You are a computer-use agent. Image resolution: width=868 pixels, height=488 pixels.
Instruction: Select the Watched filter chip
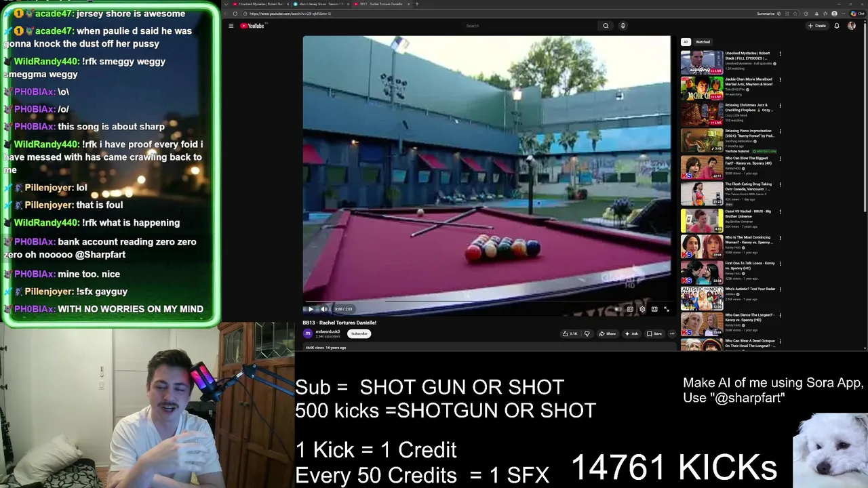pyautogui.click(x=703, y=42)
